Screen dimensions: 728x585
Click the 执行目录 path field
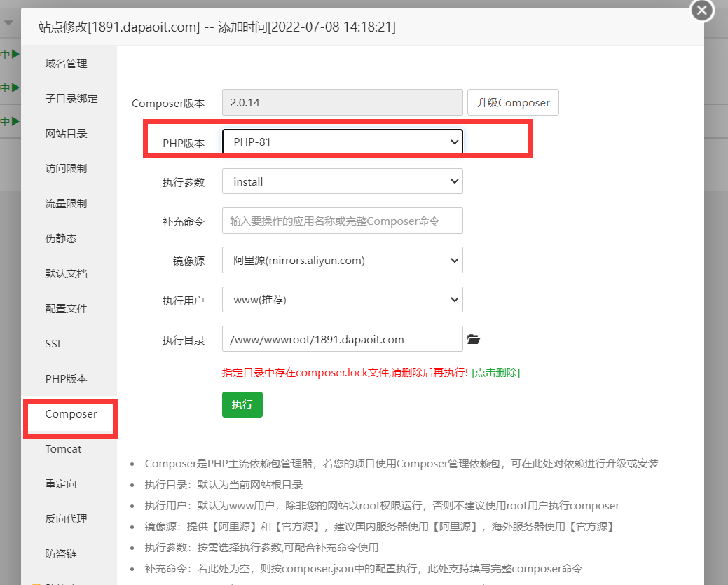click(343, 339)
